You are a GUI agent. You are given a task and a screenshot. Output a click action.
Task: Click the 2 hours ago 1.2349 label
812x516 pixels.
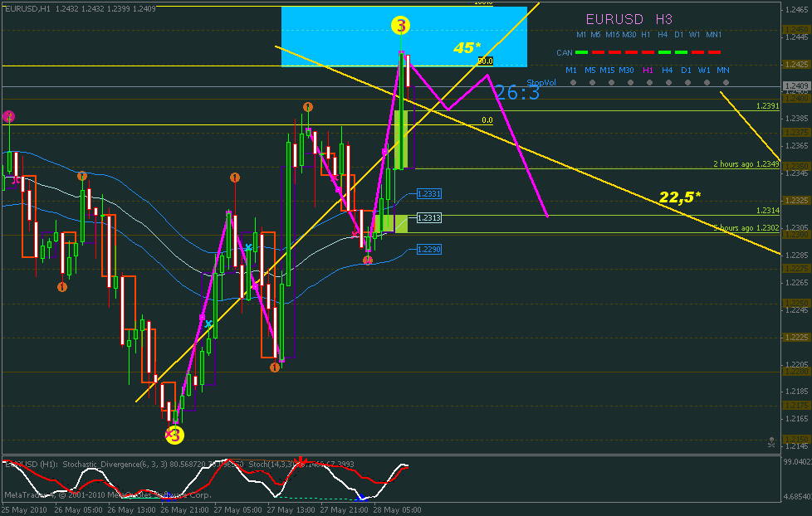tap(746, 164)
